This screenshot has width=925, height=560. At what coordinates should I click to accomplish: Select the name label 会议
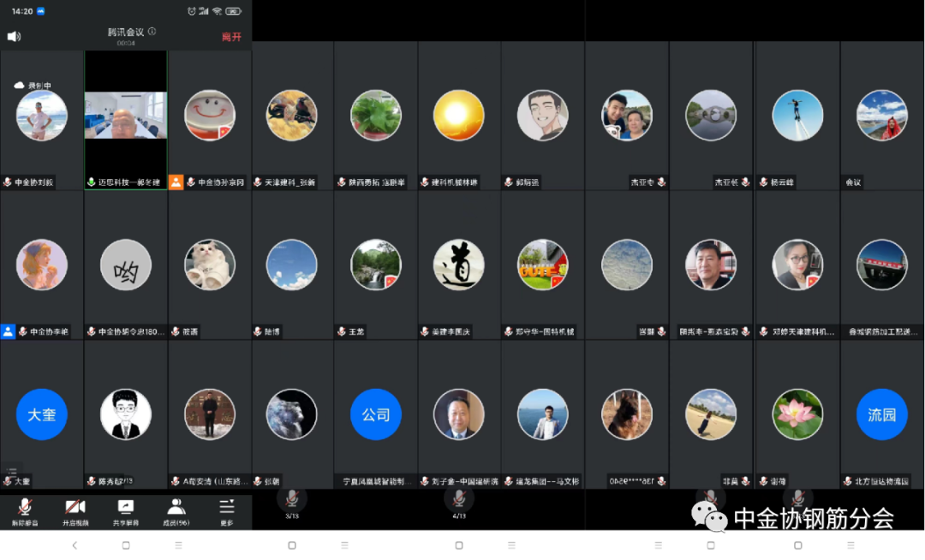pos(854,182)
